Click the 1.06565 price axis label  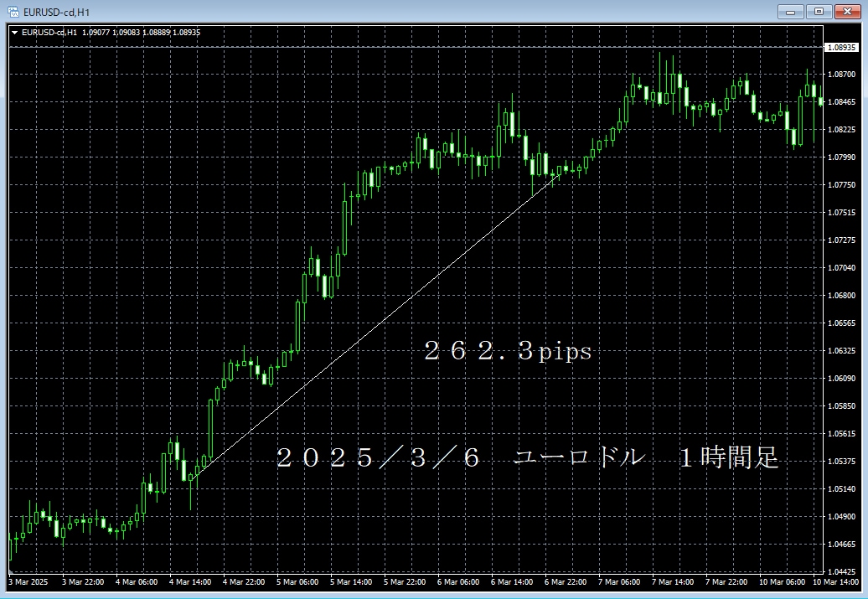(841, 323)
